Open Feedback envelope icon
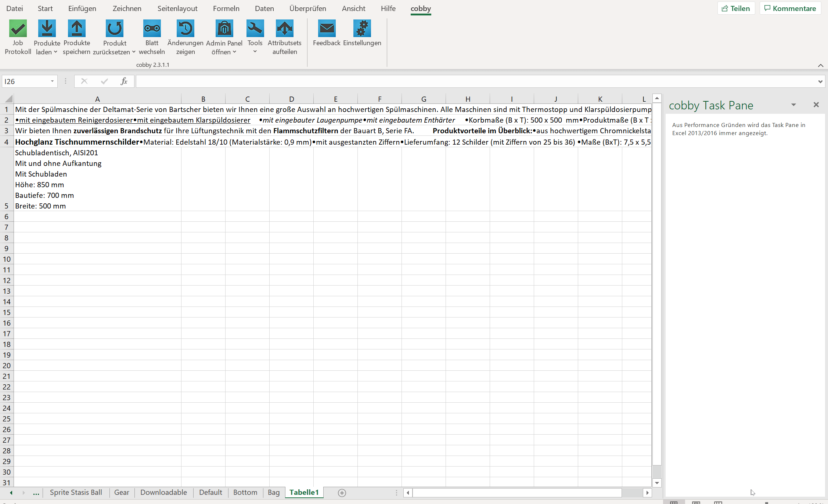 [x=327, y=29]
